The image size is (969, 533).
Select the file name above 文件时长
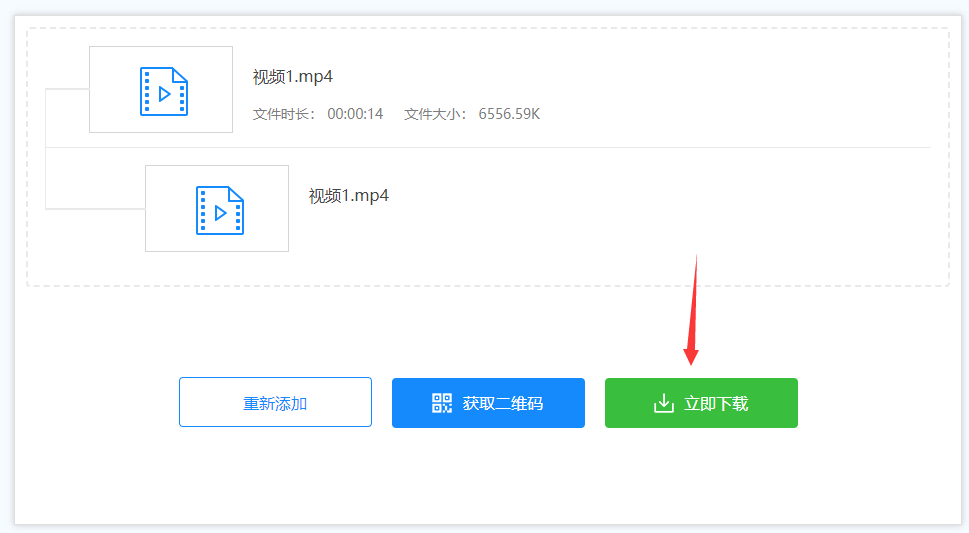pos(292,77)
